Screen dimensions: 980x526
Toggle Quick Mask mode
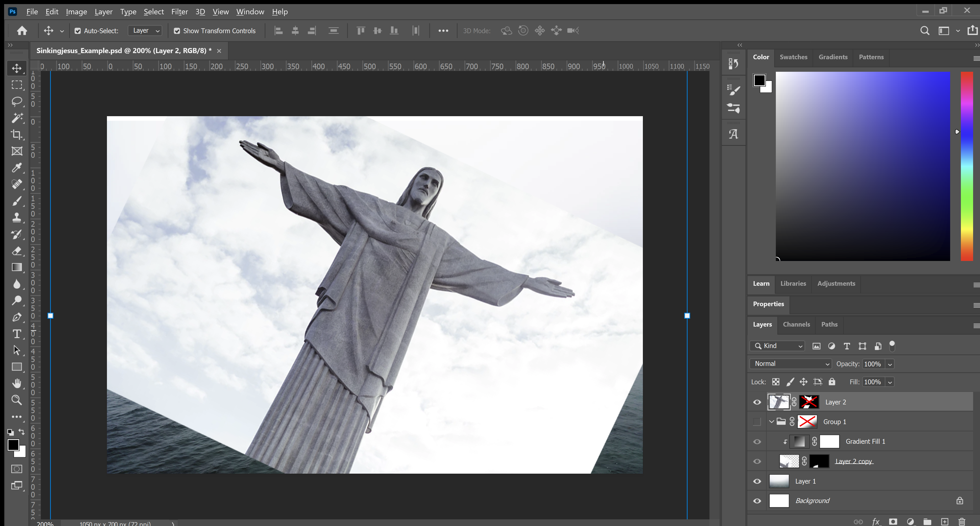click(x=17, y=469)
